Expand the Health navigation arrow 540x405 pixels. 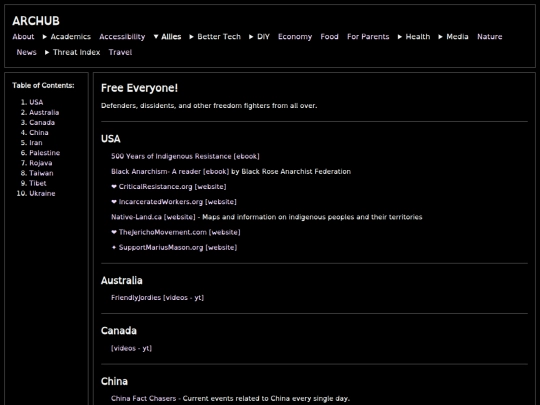pos(400,37)
